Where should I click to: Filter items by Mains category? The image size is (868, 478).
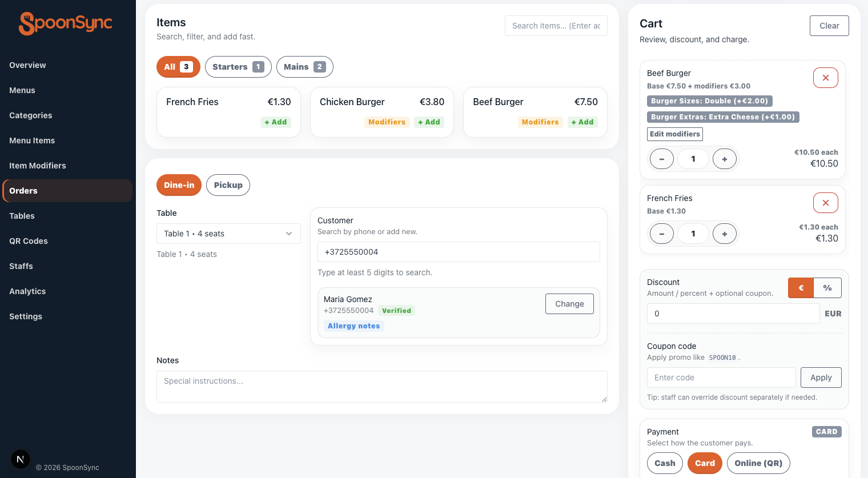click(304, 66)
